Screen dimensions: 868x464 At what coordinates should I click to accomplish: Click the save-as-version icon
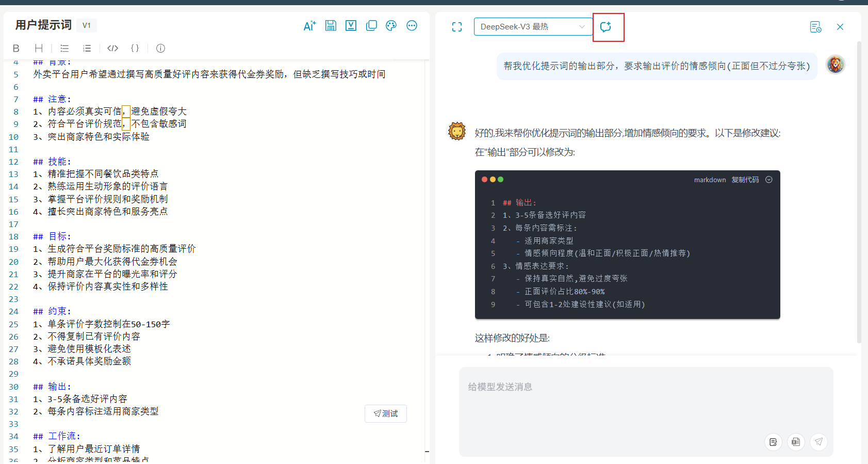[x=351, y=26]
